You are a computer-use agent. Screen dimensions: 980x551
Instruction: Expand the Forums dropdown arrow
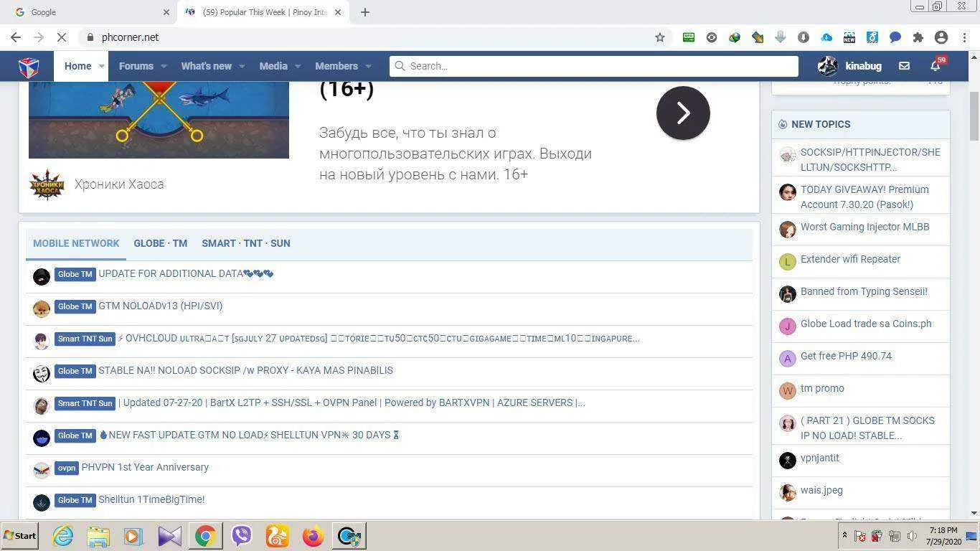(164, 66)
